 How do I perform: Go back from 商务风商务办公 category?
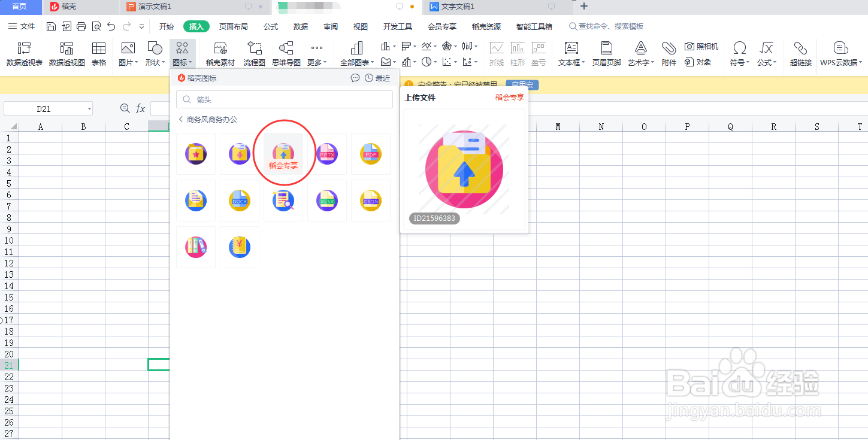(x=181, y=120)
